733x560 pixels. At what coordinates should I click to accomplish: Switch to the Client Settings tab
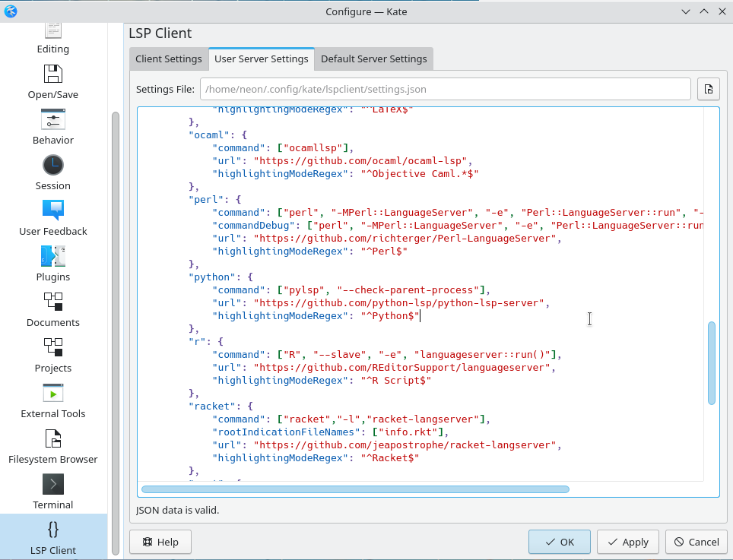coord(169,59)
